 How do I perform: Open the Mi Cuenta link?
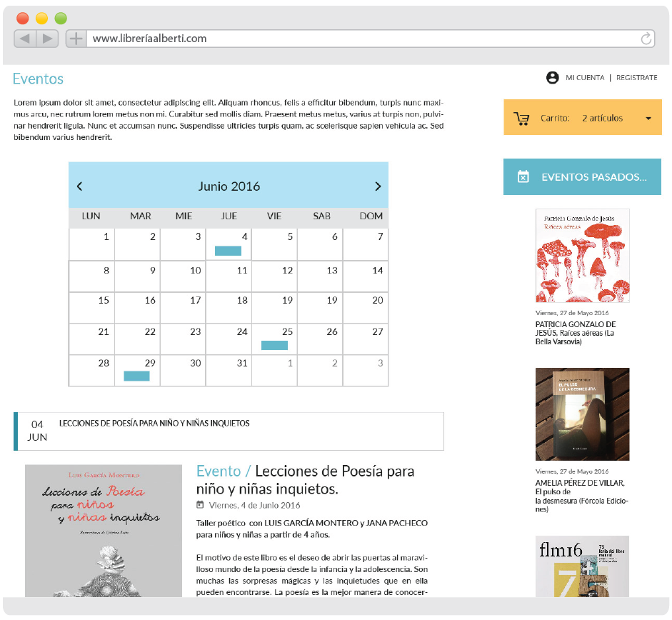click(x=585, y=78)
